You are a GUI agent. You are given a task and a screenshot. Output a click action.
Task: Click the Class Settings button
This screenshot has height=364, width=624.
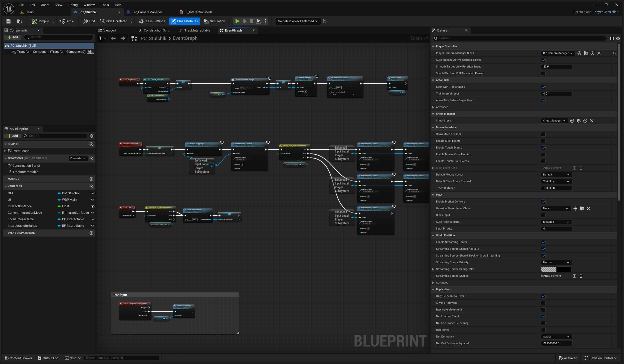point(152,21)
